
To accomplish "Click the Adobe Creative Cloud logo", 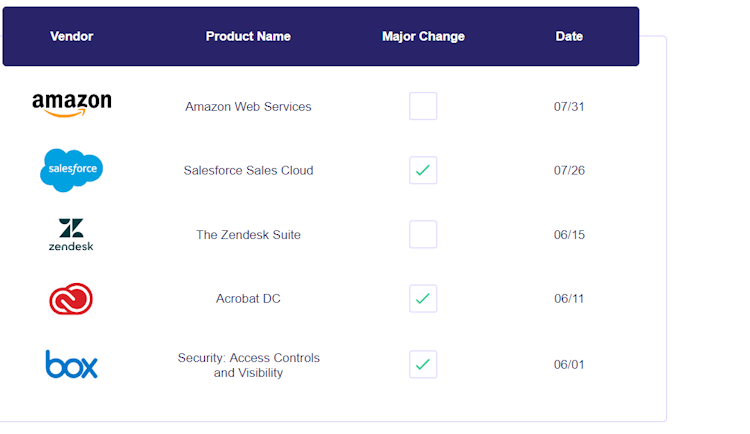I will [x=71, y=299].
